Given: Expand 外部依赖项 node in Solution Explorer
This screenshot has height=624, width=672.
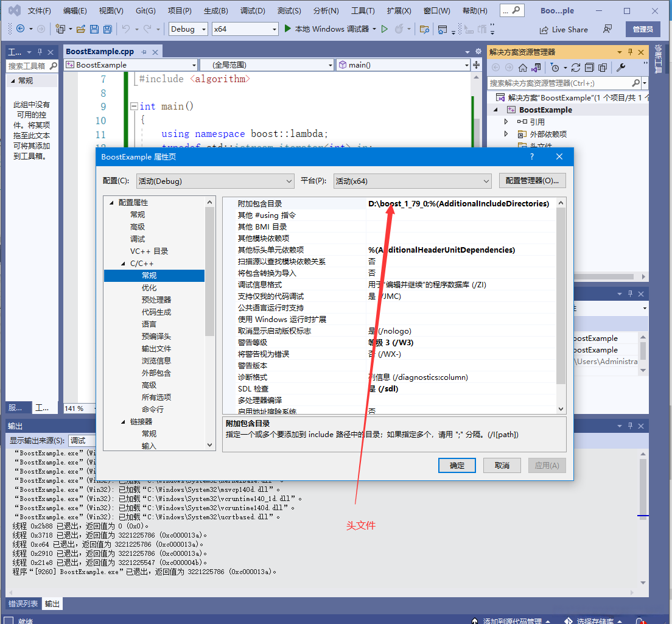Looking at the screenshot, I should pyautogui.click(x=506, y=134).
